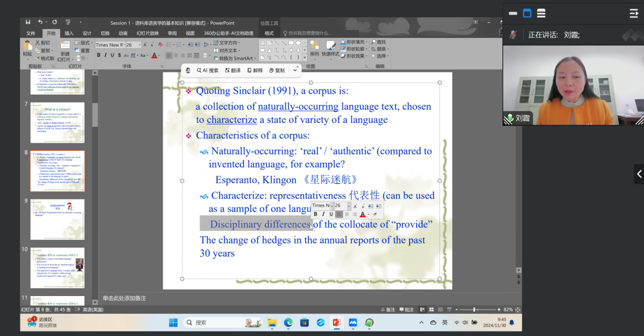This screenshot has width=644, height=336.
Task: Center text in ribbon paragraph group
Action: (176, 55)
